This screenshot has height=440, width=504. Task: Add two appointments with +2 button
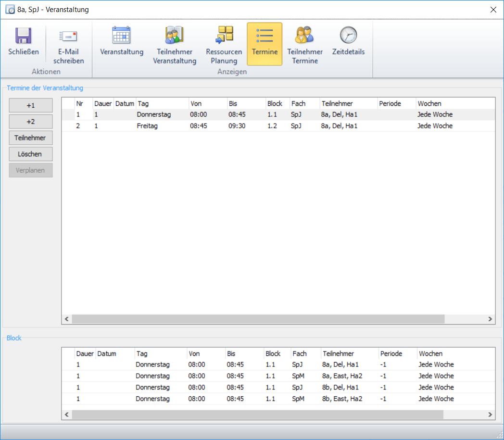pyautogui.click(x=30, y=122)
